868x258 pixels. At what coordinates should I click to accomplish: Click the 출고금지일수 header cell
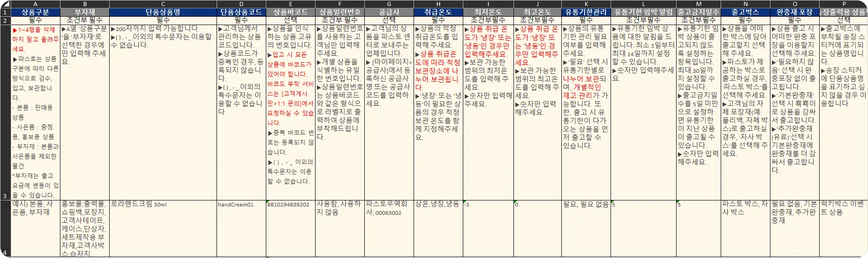click(698, 12)
